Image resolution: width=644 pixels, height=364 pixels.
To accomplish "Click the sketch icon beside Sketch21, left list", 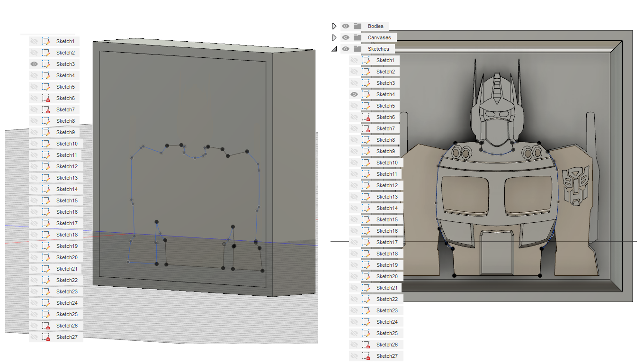I will (46, 269).
